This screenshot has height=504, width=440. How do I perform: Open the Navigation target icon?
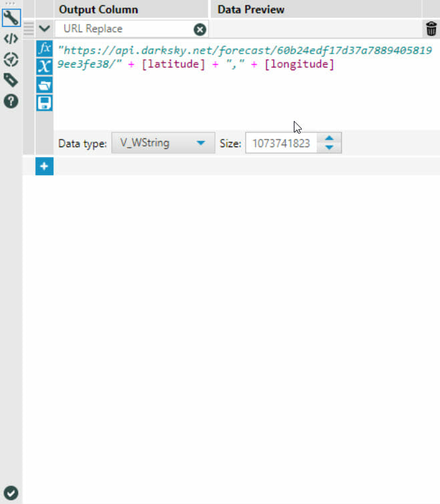click(x=11, y=59)
